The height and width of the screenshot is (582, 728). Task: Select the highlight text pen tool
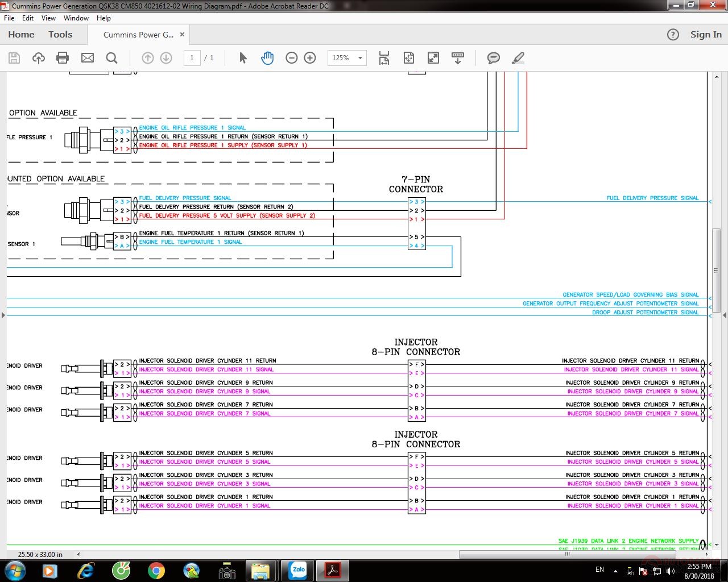tap(518, 58)
